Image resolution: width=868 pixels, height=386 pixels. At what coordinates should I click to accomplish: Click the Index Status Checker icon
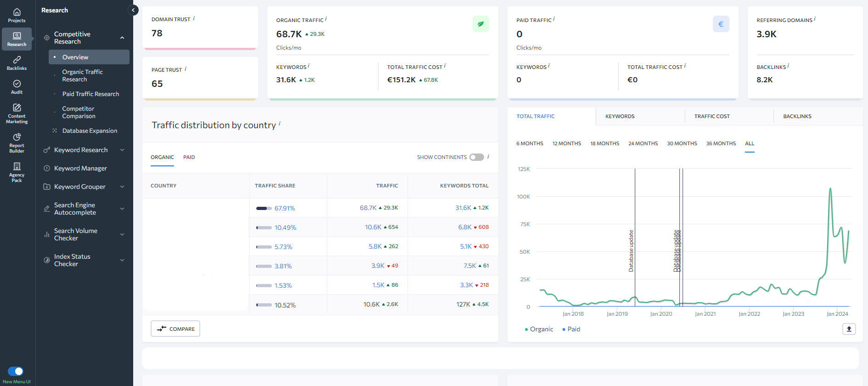pyautogui.click(x=46, y=260)
